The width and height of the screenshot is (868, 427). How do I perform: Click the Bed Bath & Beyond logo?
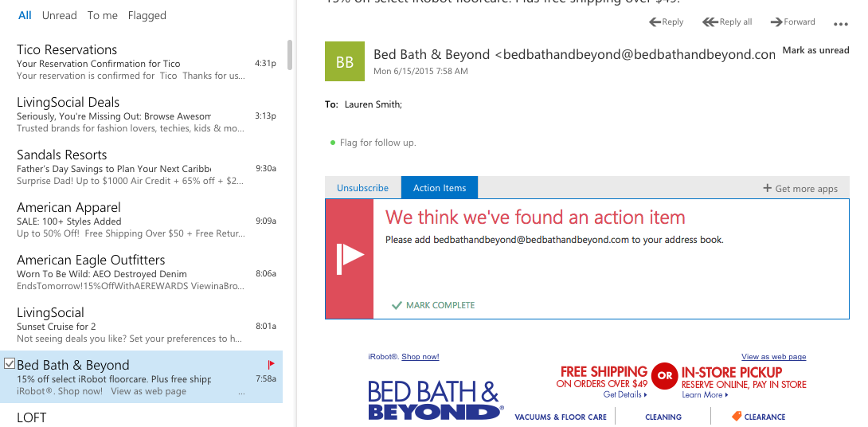click(435, 401)
